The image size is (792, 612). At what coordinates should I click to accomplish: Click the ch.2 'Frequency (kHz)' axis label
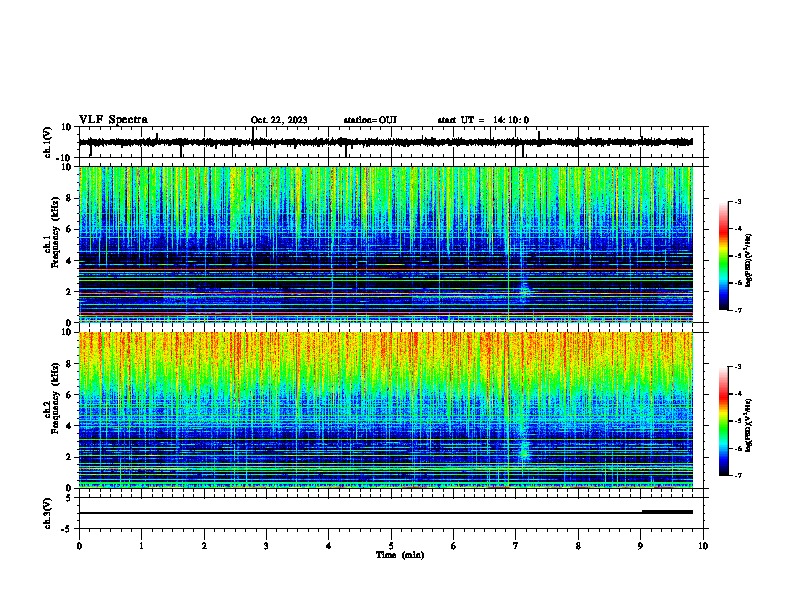coord(55,398)
